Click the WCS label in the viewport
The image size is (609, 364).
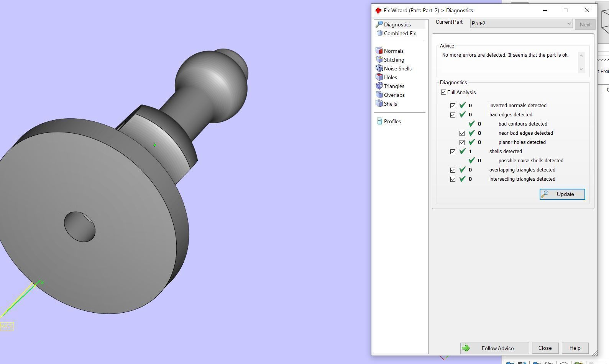[x=7, y=326]
